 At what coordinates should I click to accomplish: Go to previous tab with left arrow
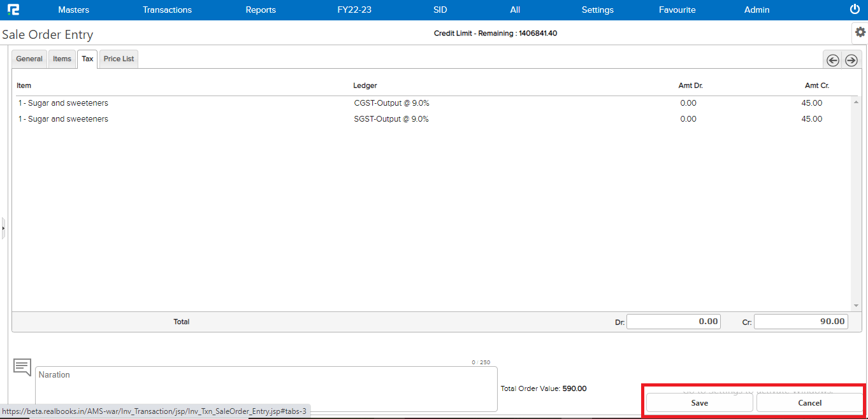coord(832,60)
